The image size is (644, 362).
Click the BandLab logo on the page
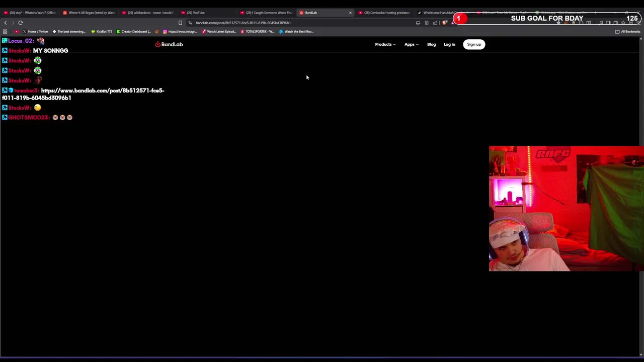[169, 44]
